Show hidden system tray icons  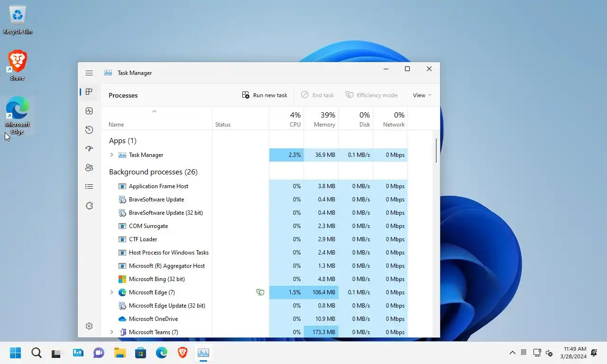click(512, 353)
